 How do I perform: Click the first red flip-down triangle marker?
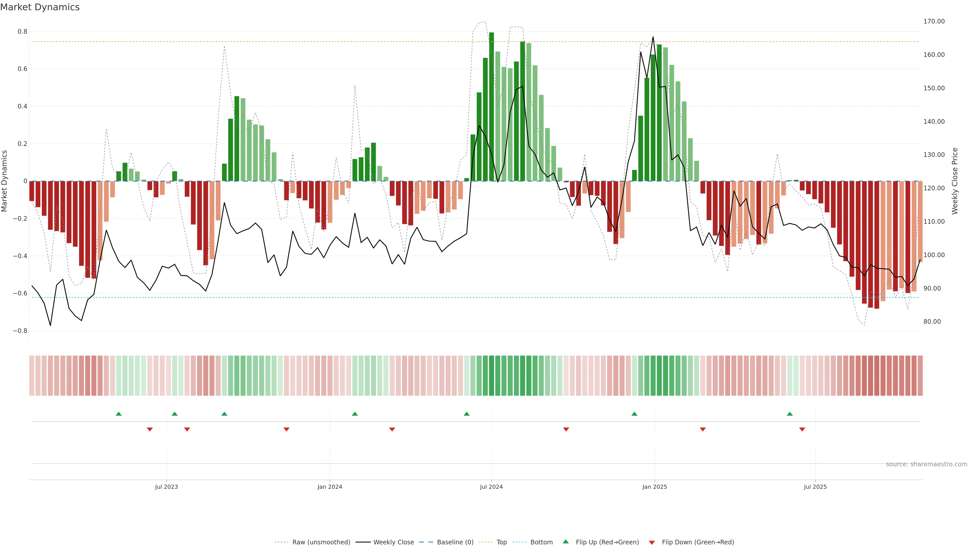[x=150, y=429]
